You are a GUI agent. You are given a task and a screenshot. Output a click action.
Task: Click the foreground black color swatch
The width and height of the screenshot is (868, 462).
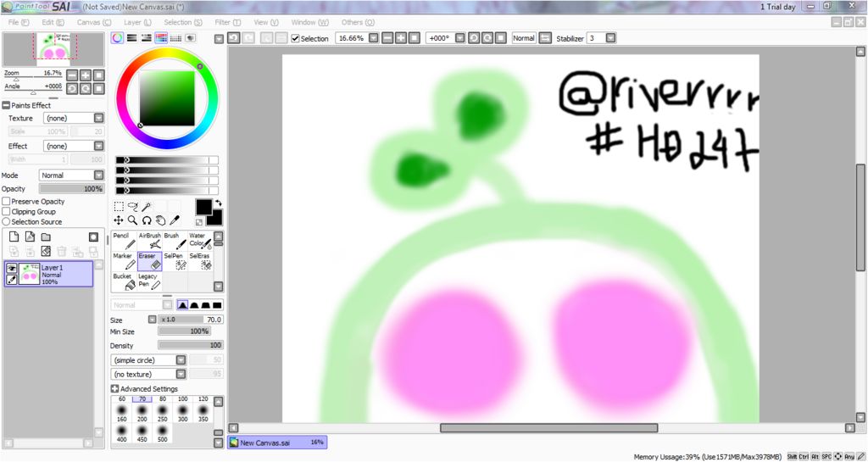coord(203,208)
